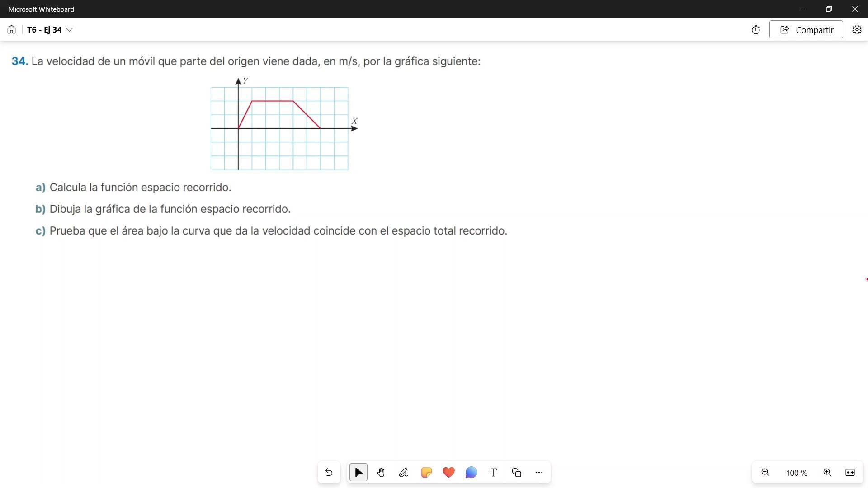Screen dimensions: 868x488
Task: Insert a comment bubble
Action: tap(471, 473)
